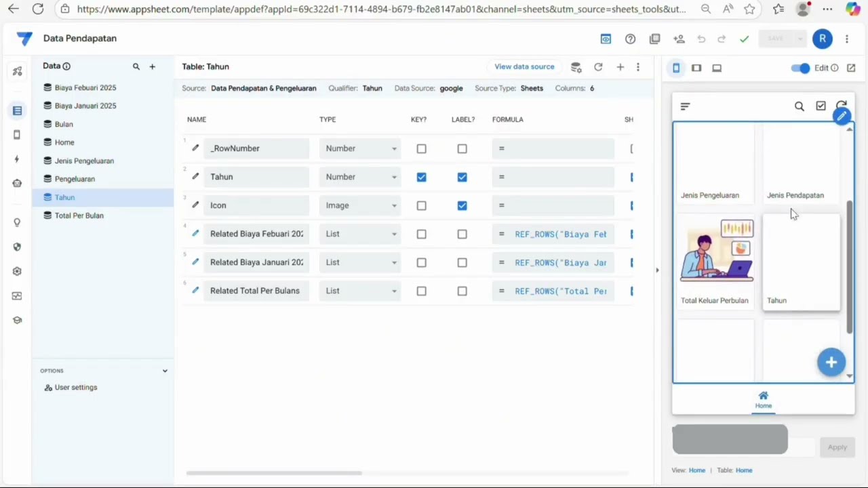Viewport: 868px width, 488px height.
Task: Open View data source link
Action: pos(524,66)
